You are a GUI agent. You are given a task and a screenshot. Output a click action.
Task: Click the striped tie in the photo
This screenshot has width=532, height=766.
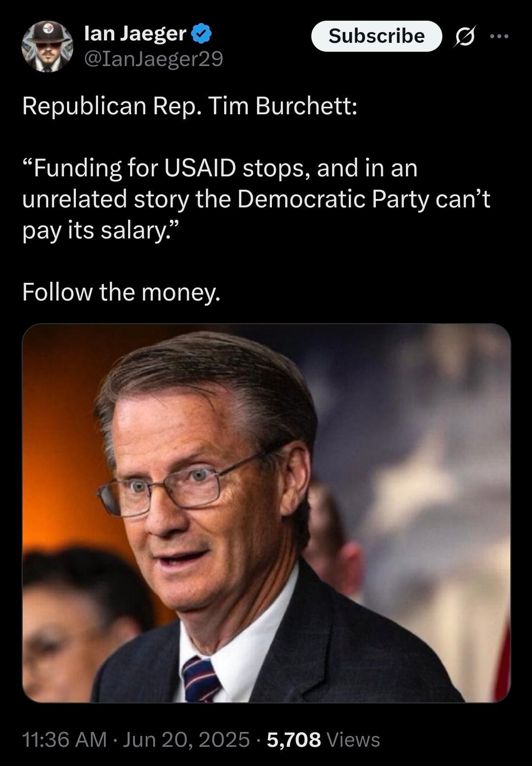201,679
